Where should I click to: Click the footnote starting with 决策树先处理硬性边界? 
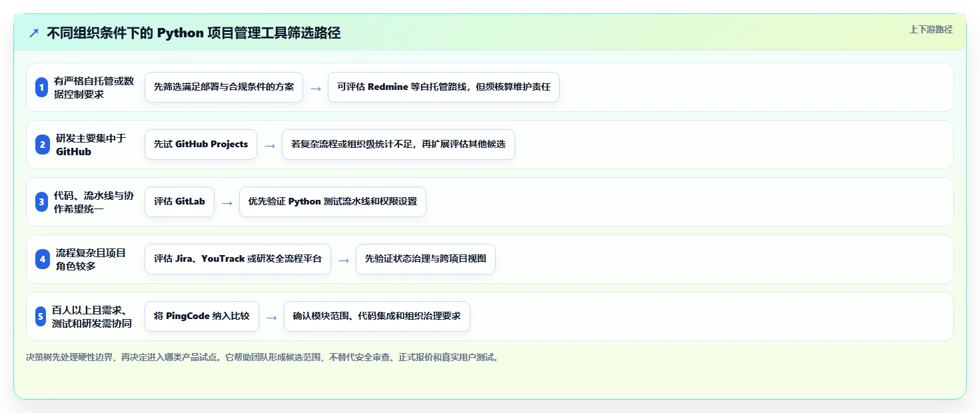tap(262, 357)
